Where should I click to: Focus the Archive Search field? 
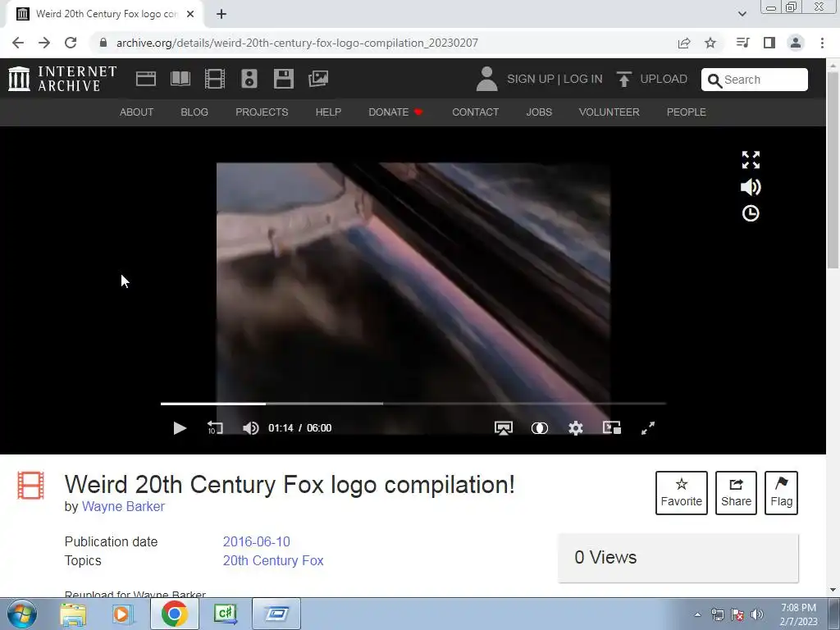point(755,80)
